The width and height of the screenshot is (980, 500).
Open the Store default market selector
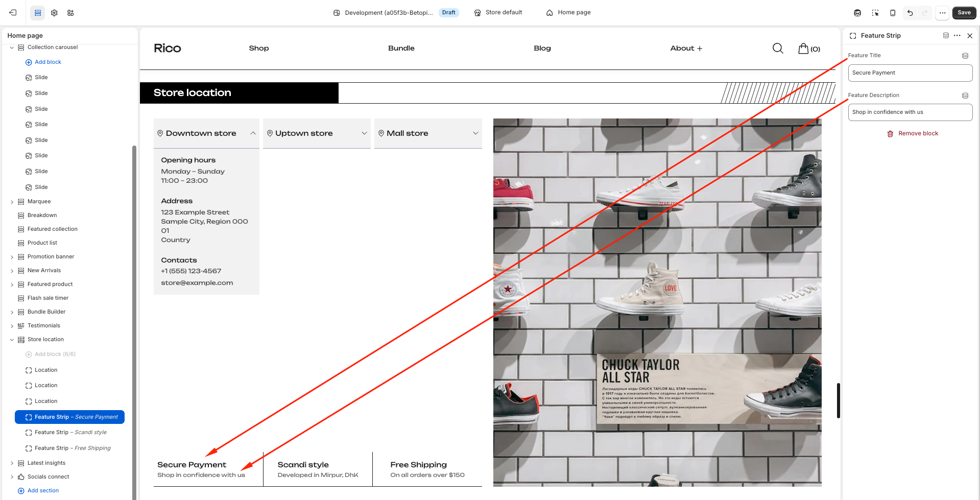(x=498, y=13)
